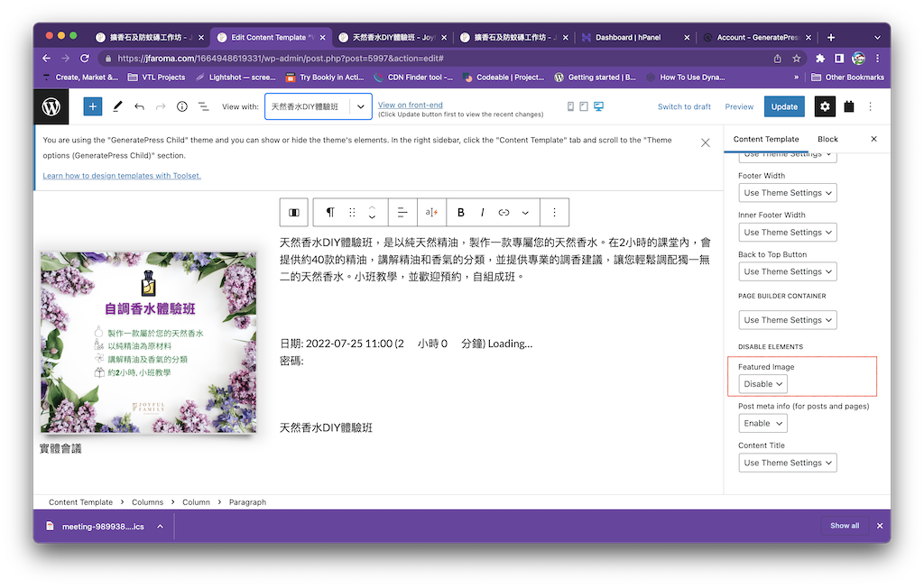The height and width of the screenshot is (587, 924).
Task: Dismiss the GeneratePress theme notice
Action: click(706, 143)
